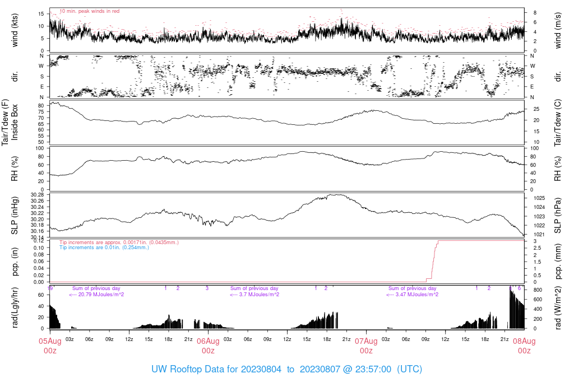Click the 'rad(Lgly/hr)' axis label
The width and height of the screenshot is (574, 392).
15,307
